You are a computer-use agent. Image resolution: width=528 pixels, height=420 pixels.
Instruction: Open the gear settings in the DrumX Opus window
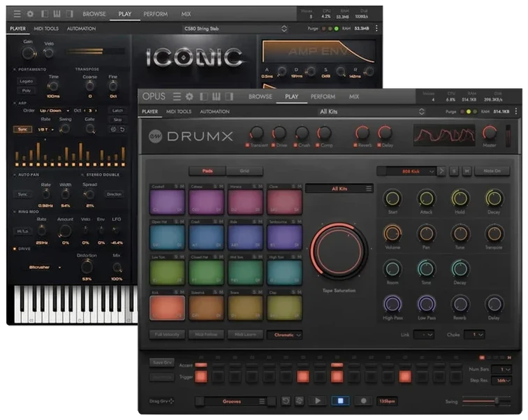pyautogui.click(x=189, y=96)
